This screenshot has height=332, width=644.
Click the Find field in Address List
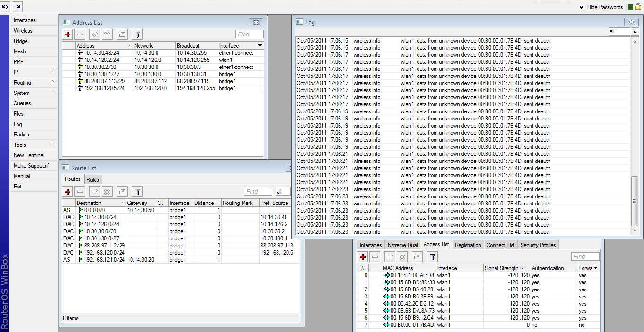point(250,34)
